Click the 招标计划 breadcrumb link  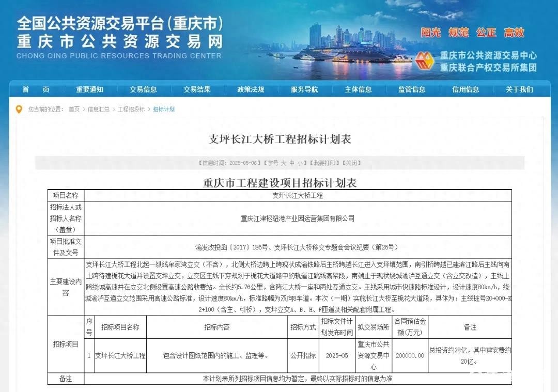pos(164,109)
